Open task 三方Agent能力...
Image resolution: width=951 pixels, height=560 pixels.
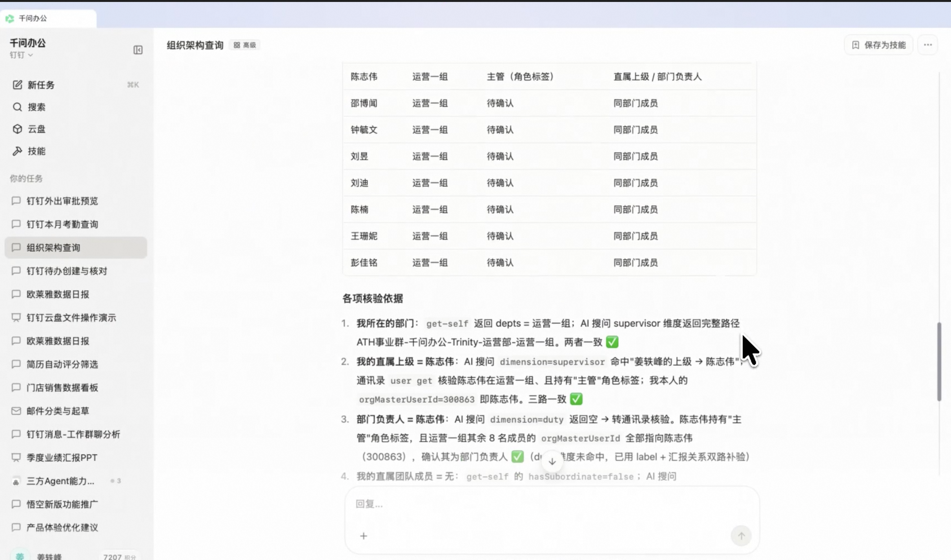coord(76,481)
